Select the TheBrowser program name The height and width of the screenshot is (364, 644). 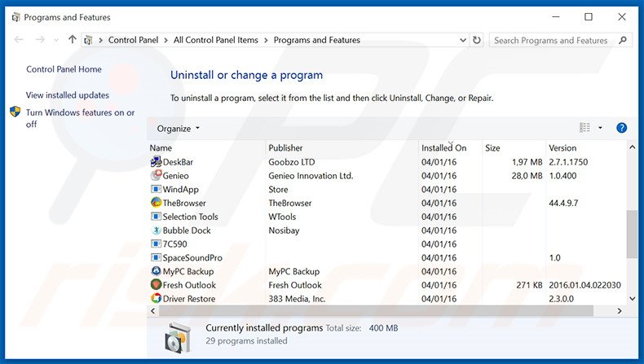click(x=184, y=203)
